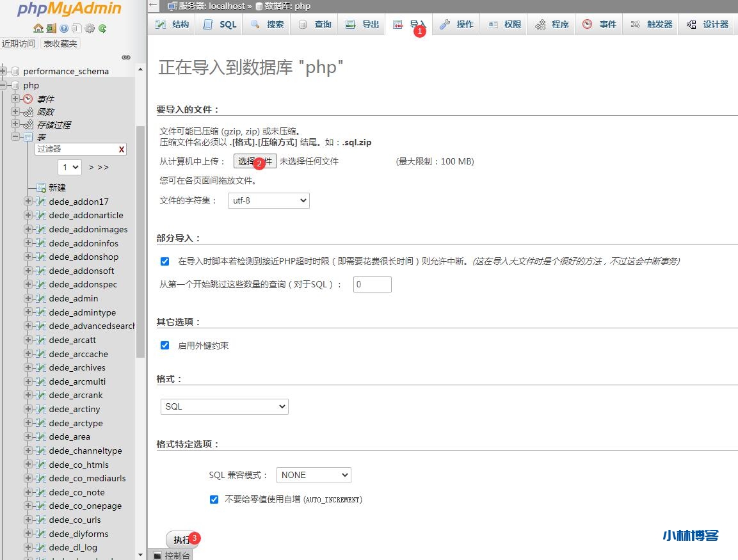Uncheck 不要给零值使用自增 option

coord(214,500)
